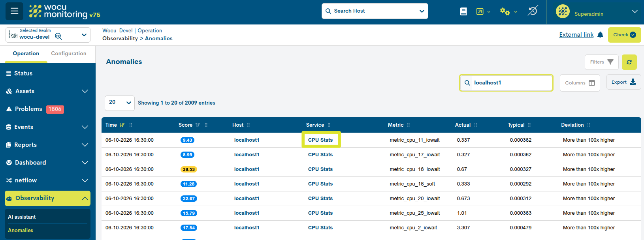This screenshot has width=644, height=240.
Task: Click the 3.307 actual value
Action: tap(463, 228)
